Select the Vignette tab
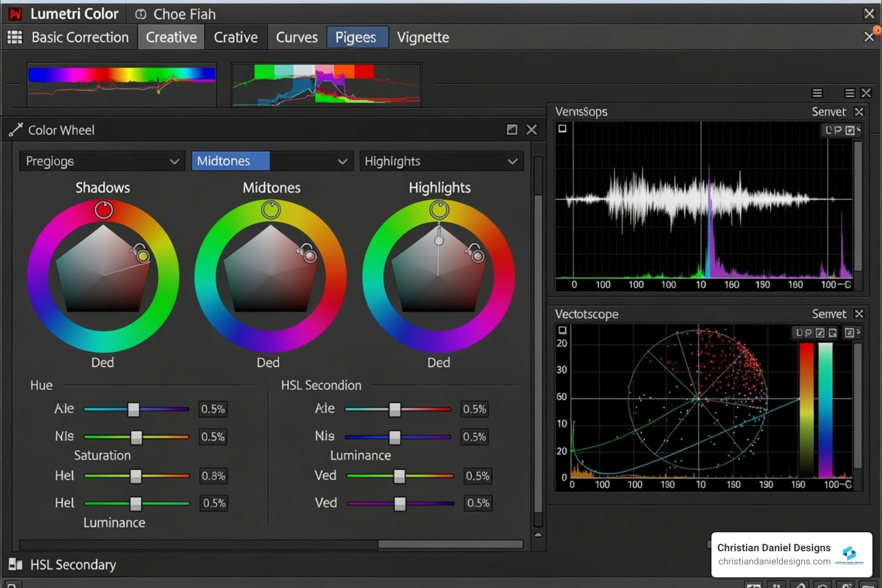 (423, 37)
